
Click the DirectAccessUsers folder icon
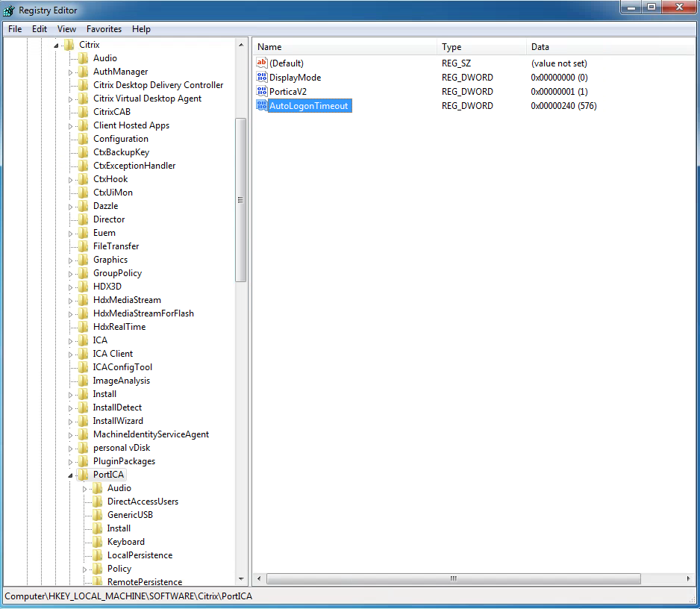97,502
